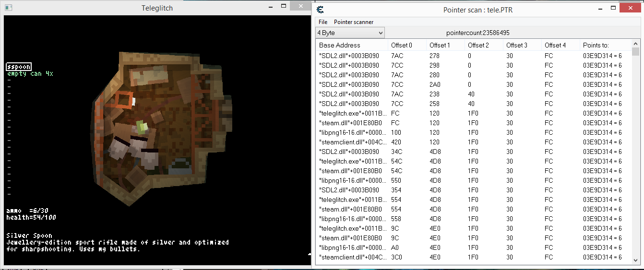
Task: Maximize the Teleglitch window
Action: [284, 7]
